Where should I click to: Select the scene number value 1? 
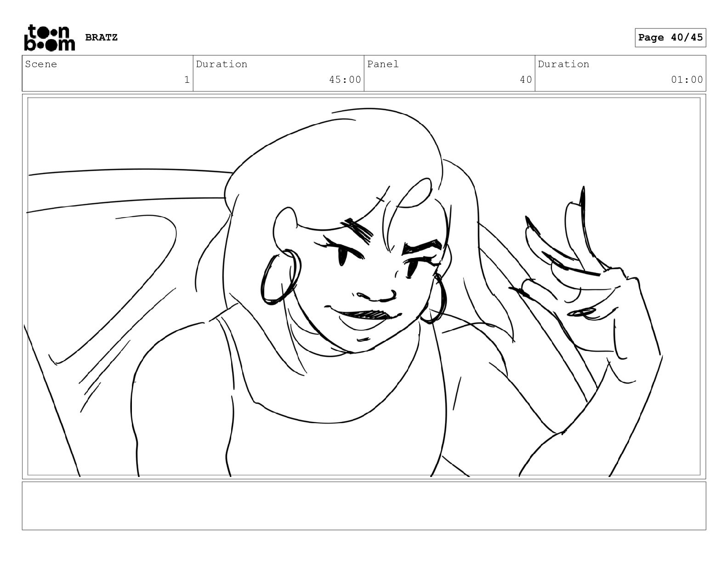coord(187,80)
